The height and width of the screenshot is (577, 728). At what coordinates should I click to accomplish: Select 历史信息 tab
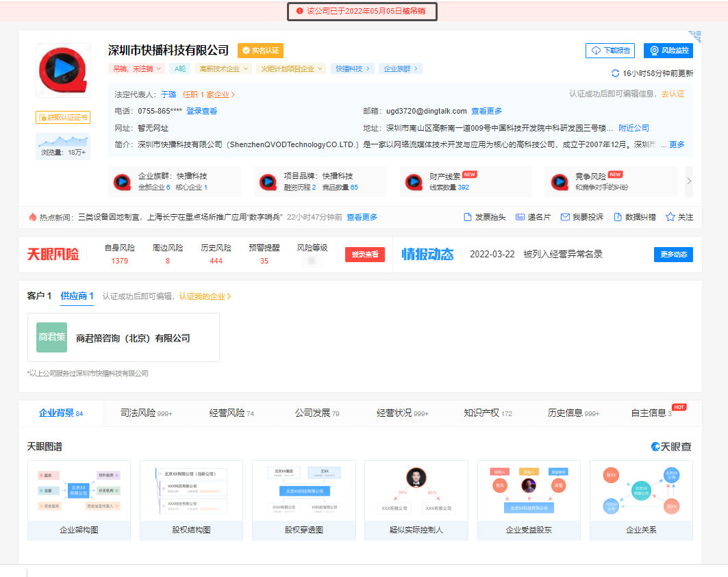click(573, 413)
